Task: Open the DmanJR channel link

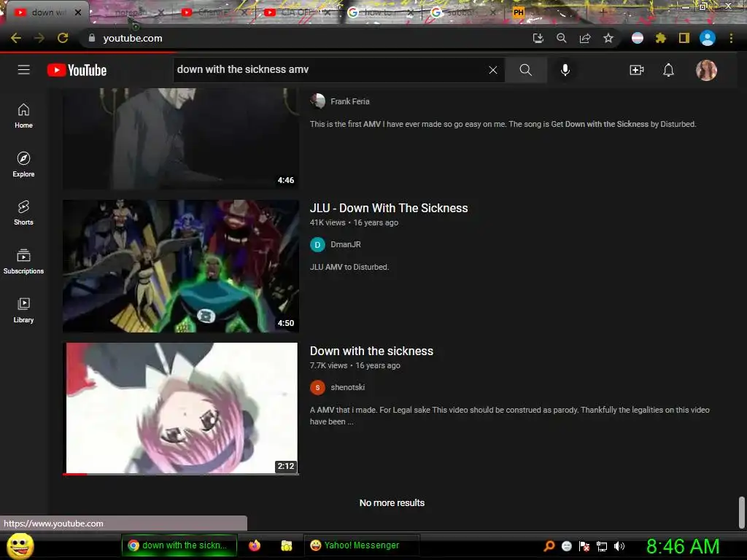Action: pyautogui.click(x=345, y=244)
